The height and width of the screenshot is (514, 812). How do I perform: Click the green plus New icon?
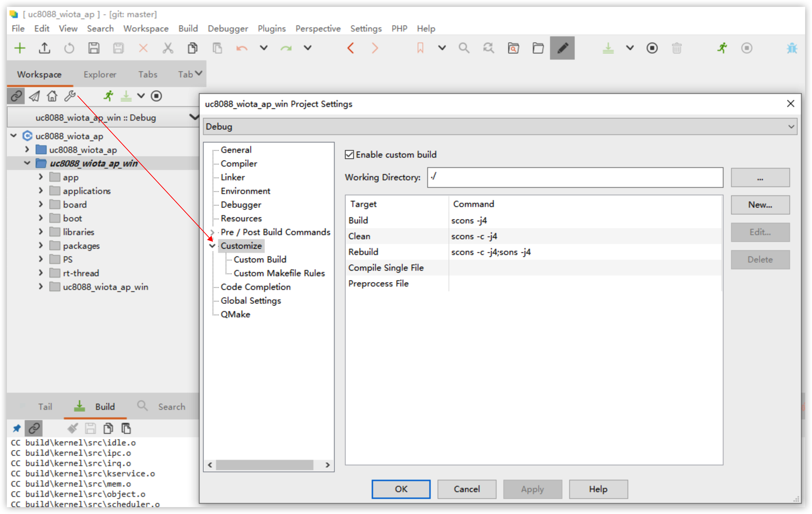pyautogui.click(x=20, y=48)
